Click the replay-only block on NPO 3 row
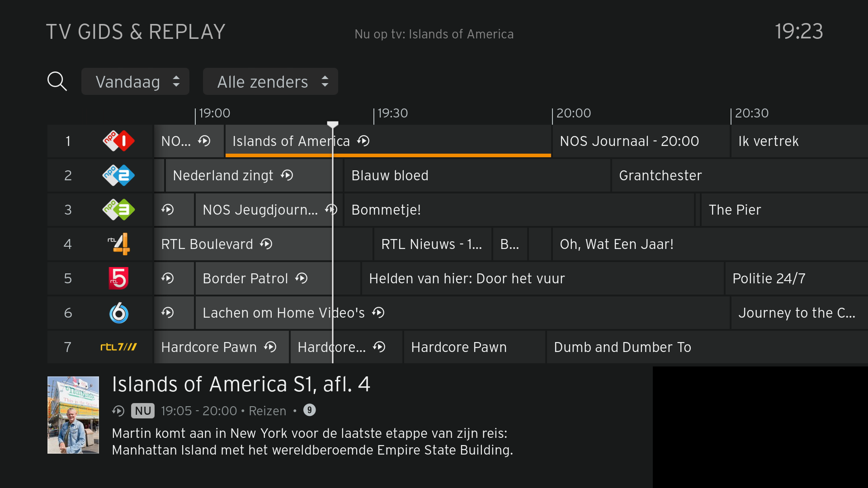Viewport: 868px width, 488px height. coord(174,210)
